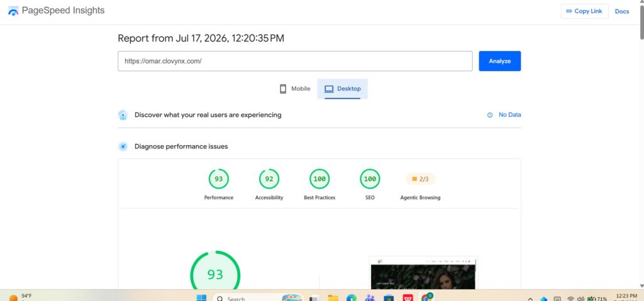Jump to Best Practices score gauge 100

(319, 179)
